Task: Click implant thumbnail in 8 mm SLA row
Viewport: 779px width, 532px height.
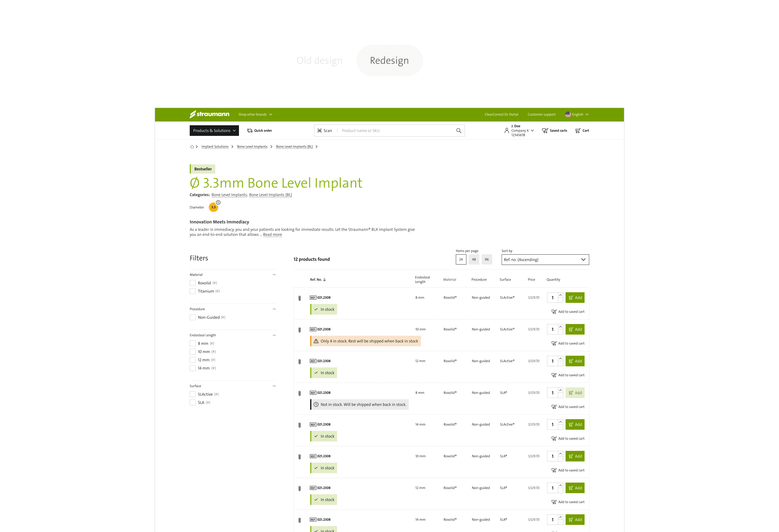Action: click(300, 393)
